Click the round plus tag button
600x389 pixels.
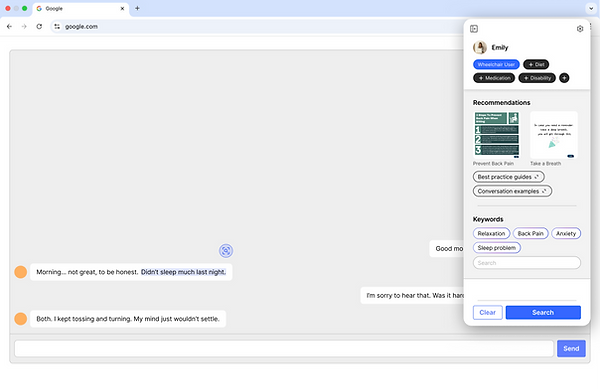click(564, 78)
